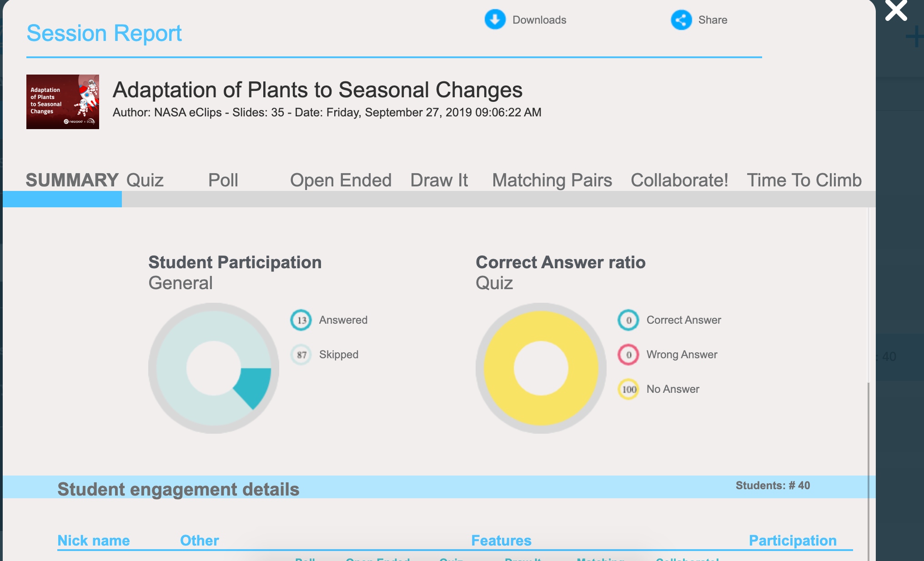Switch to the Poll tab
The height and width of the screenshot is (561, 924).
coord(223,180)
